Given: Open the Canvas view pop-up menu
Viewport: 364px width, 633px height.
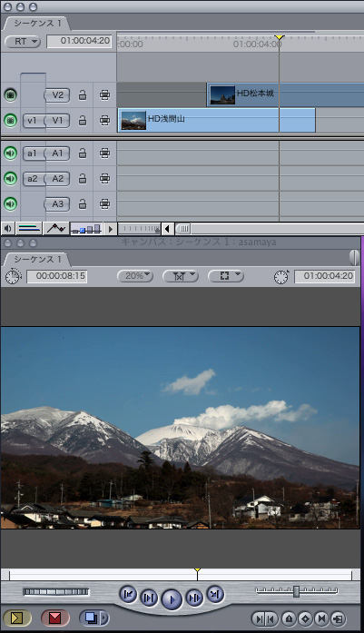Looking at the screenshot, I should click(226, 276).
